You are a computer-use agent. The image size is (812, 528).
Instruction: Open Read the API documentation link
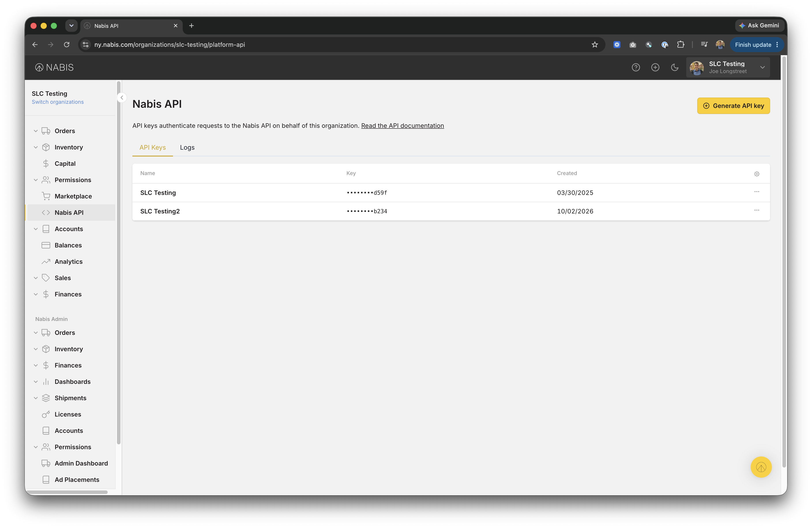pyautogui.click(x=403, y=126)
